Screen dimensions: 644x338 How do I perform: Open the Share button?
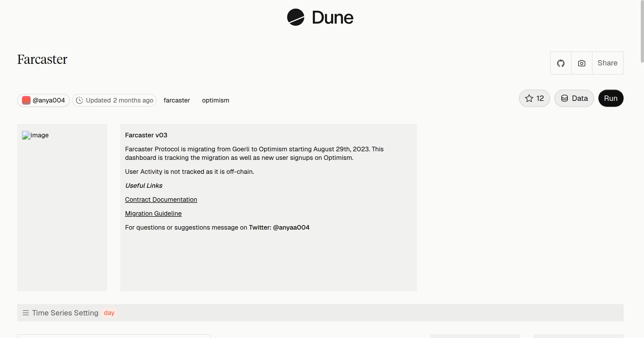(x=608, y=63)
